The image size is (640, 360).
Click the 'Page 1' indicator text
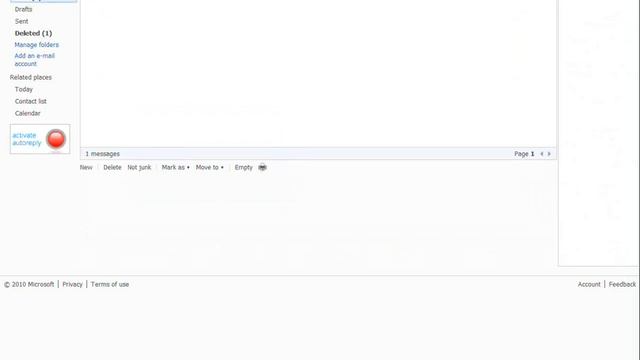[524, 154]
